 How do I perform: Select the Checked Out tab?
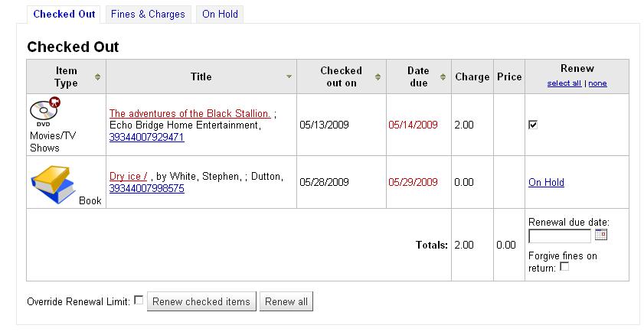tap(64, 14)
